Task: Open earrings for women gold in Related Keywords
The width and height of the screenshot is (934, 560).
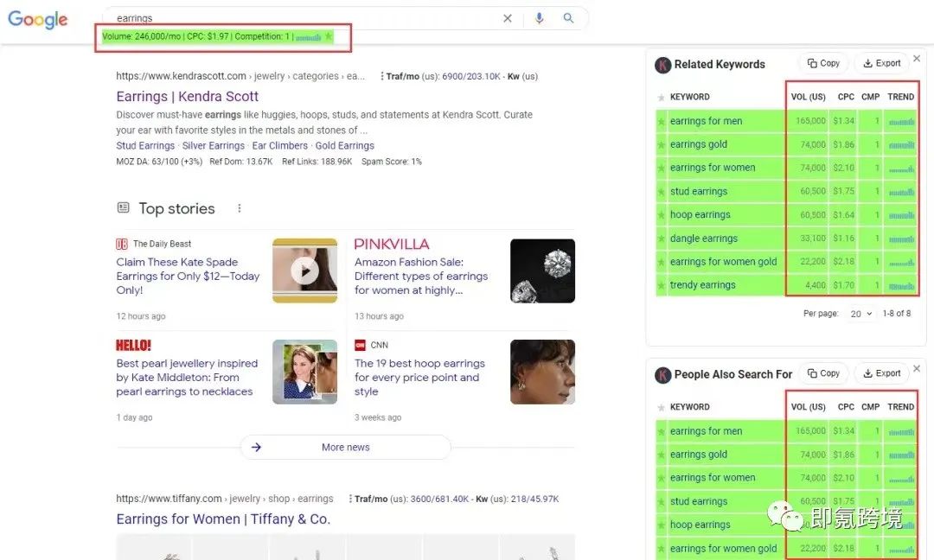Action: point(723,262)
